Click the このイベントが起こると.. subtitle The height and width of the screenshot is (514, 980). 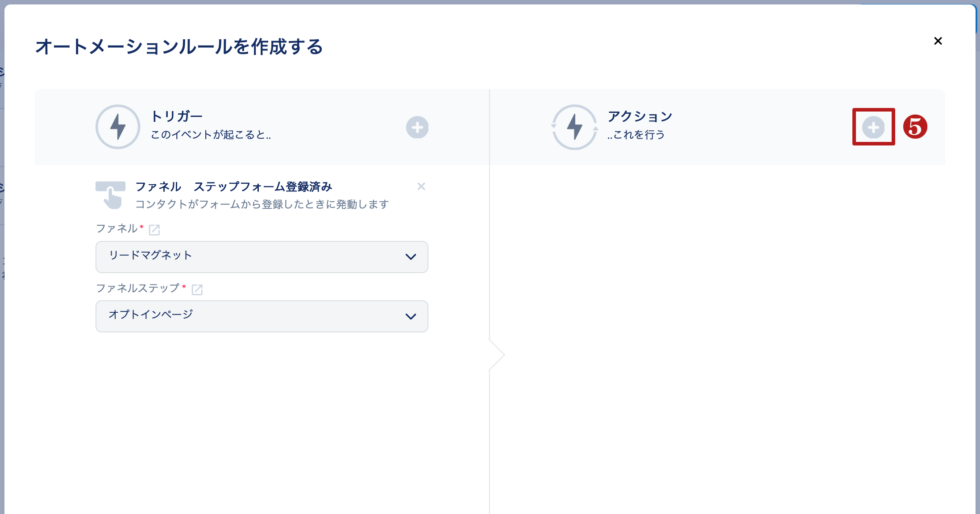[x=211, y=135]
